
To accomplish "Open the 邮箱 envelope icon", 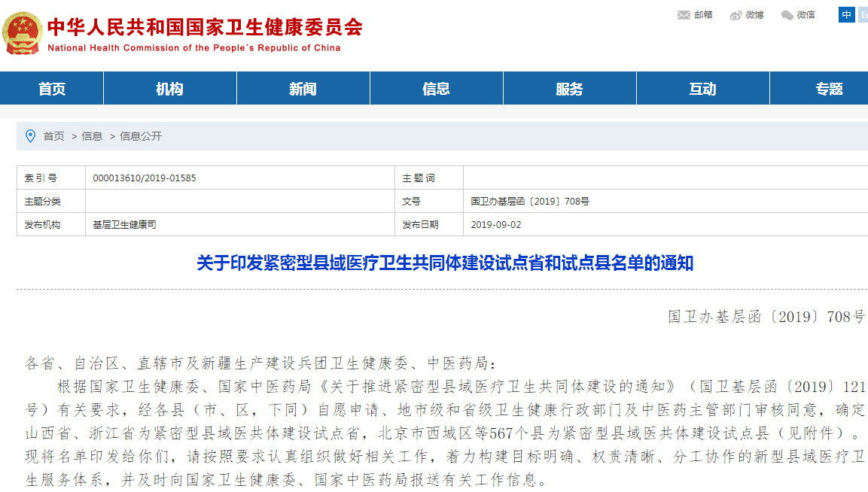I will (x=684, y=15).
